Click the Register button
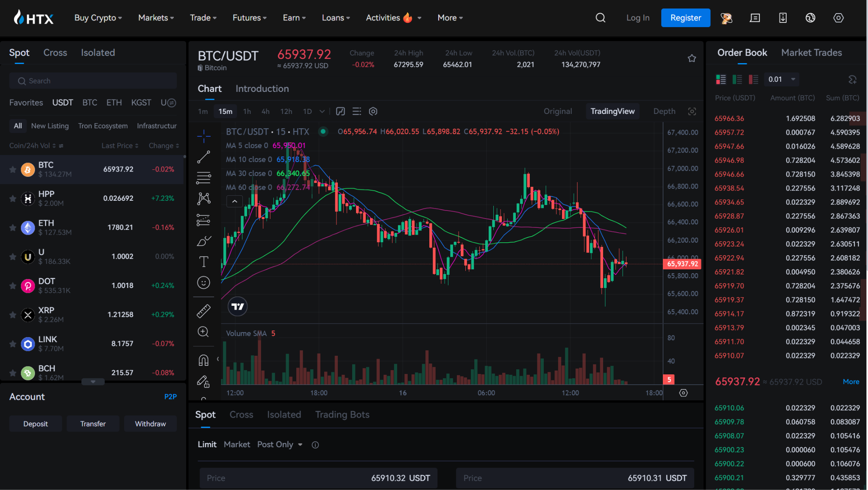Viewport: 868px width, 490px height. (x=686, y=18)
